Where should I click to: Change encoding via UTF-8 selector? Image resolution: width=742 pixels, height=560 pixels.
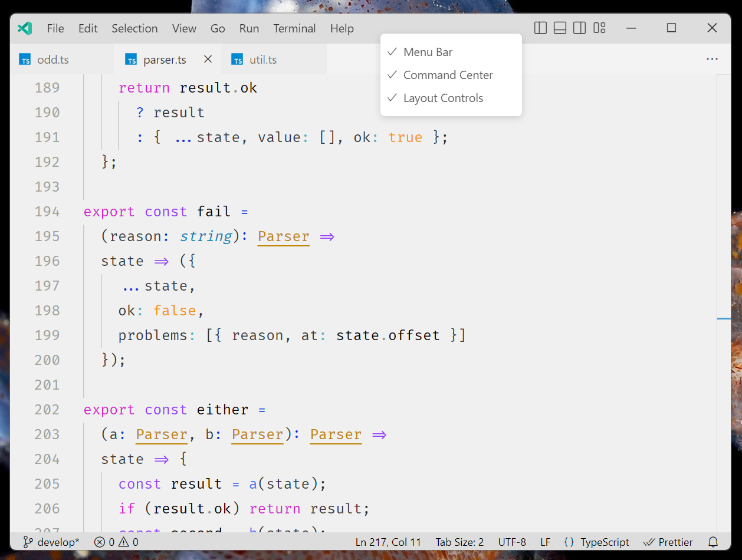511,542
